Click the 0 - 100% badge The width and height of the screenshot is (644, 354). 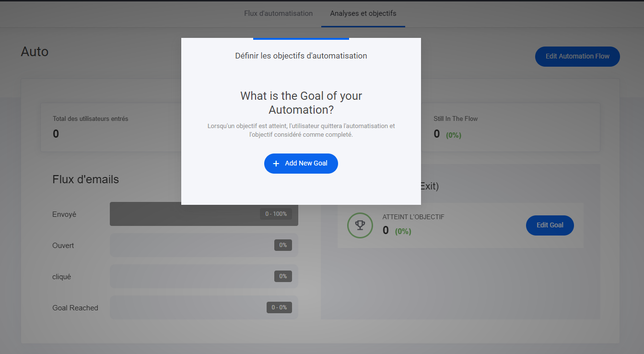click(276, 214)
